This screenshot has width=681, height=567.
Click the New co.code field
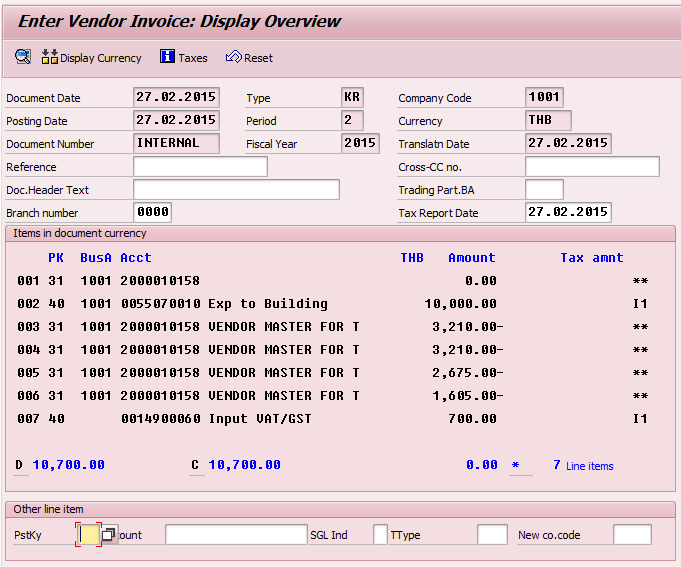click(x=632, y=534)
